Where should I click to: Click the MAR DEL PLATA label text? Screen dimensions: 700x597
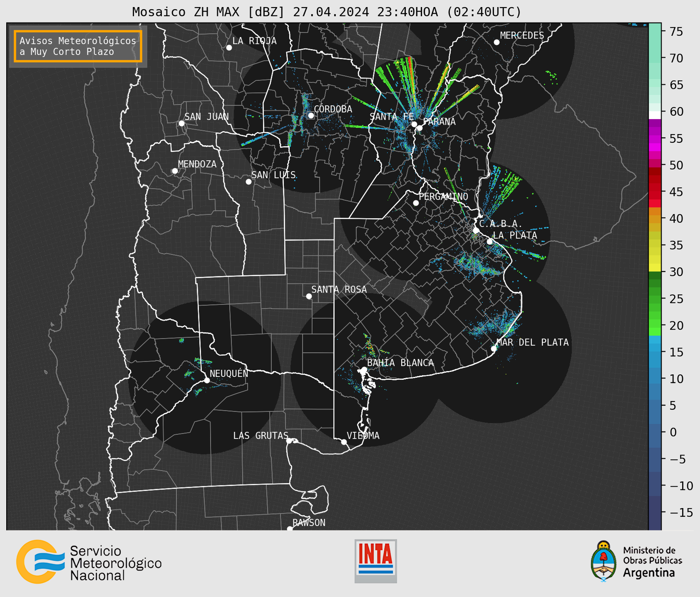coord(532,342)
